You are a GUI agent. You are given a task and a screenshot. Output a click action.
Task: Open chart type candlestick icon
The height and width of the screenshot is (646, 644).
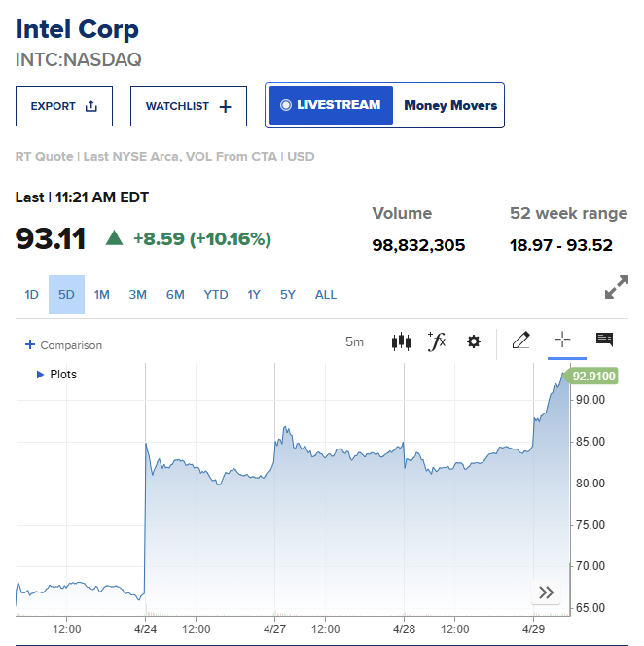click(400, 341)
